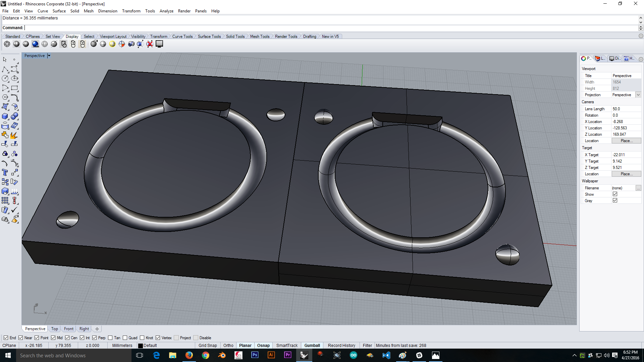Open the Surface menu

[59, 11]
